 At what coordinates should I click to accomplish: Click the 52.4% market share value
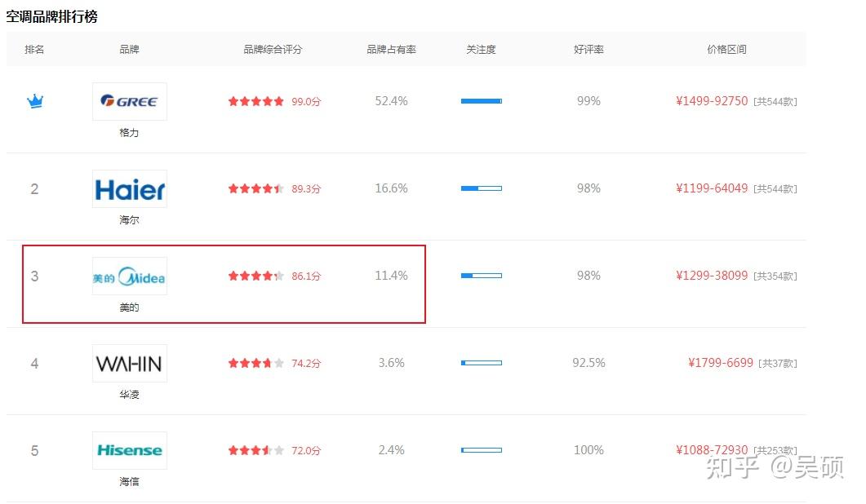pos(391,101)
